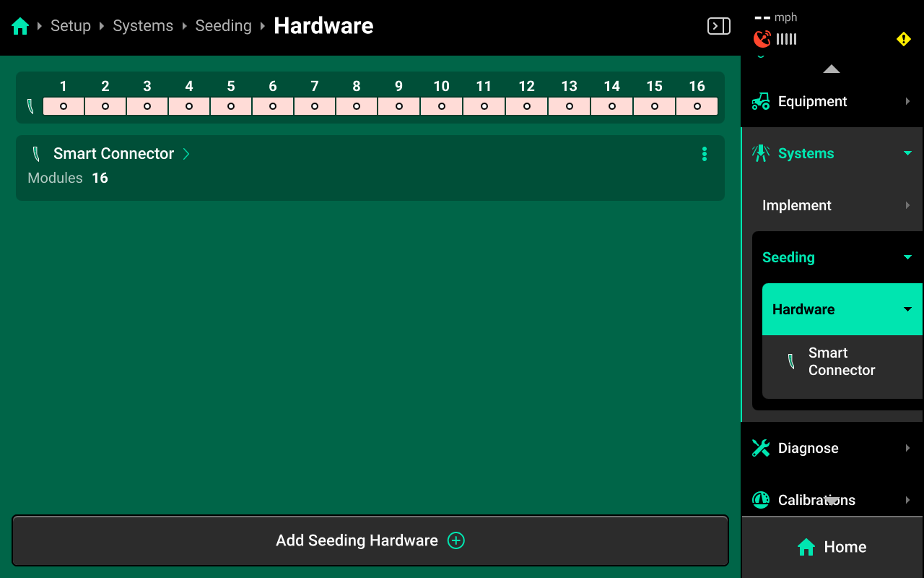Select row 1 module indicator
924x578 pixels.
[64, 106]
